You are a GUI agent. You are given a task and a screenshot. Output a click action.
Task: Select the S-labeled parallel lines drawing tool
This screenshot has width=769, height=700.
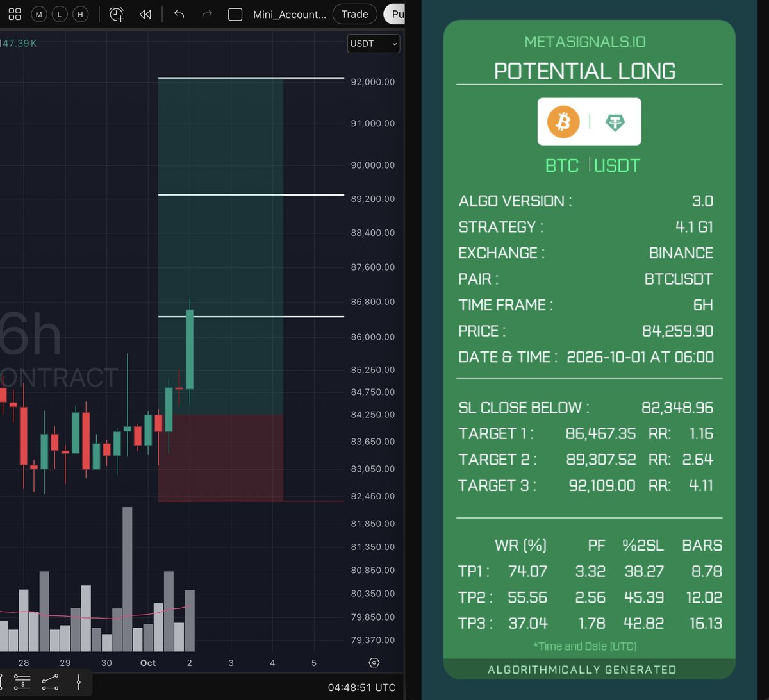tap(22, 682)
